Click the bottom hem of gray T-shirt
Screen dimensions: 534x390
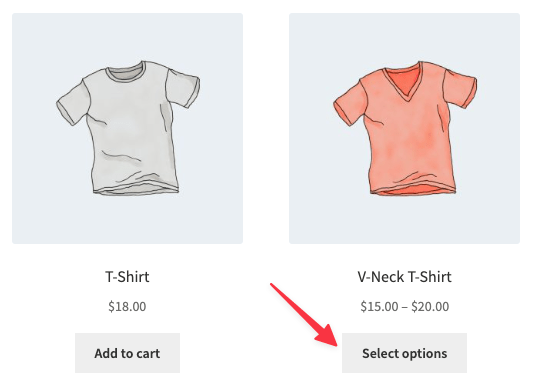136,190
